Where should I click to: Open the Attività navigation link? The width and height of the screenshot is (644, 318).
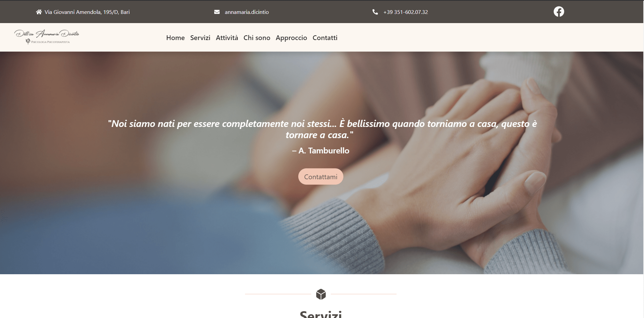pyautogui.click(x=227, y=38)
